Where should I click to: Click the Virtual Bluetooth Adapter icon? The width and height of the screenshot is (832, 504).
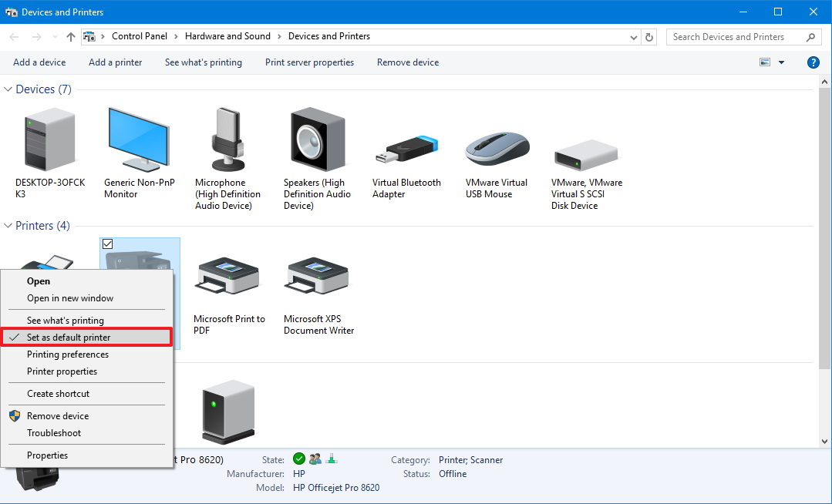coord(406,146)
